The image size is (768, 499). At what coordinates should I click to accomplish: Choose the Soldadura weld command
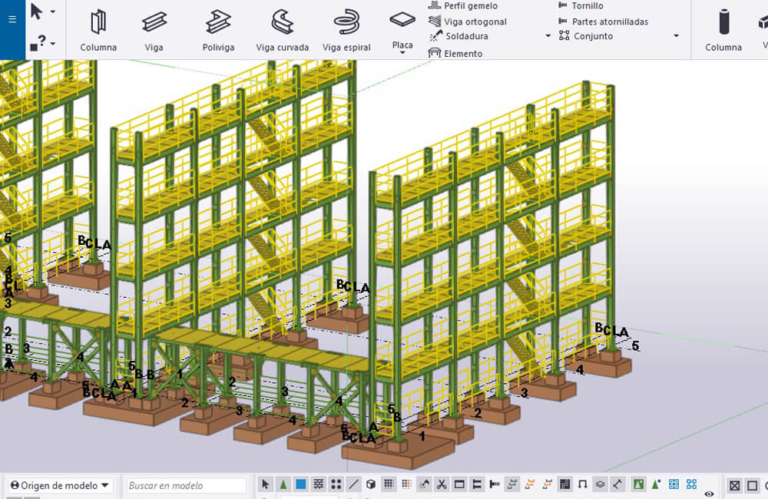tap(458, 36)
